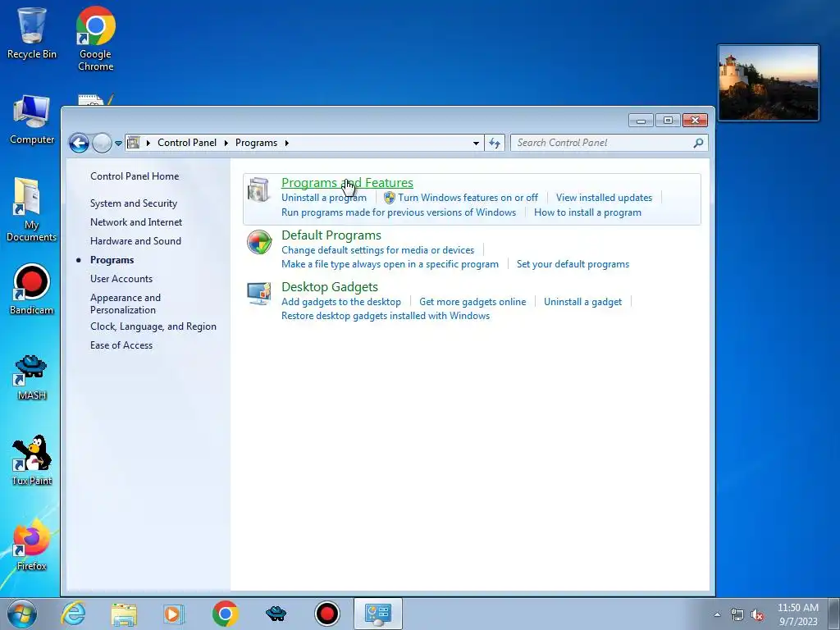Click Get more gadgets online link
Viewport: 840px width, 630px height.
click(472, 302)
